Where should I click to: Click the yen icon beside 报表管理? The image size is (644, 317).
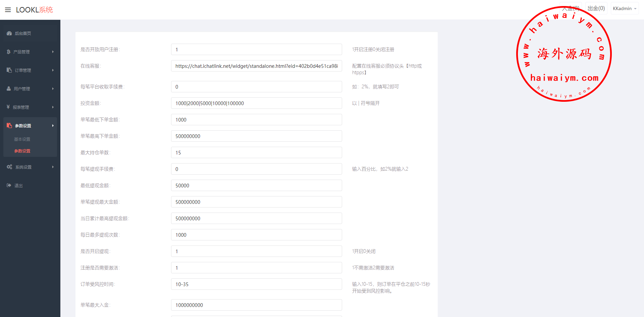click(8, 107)
